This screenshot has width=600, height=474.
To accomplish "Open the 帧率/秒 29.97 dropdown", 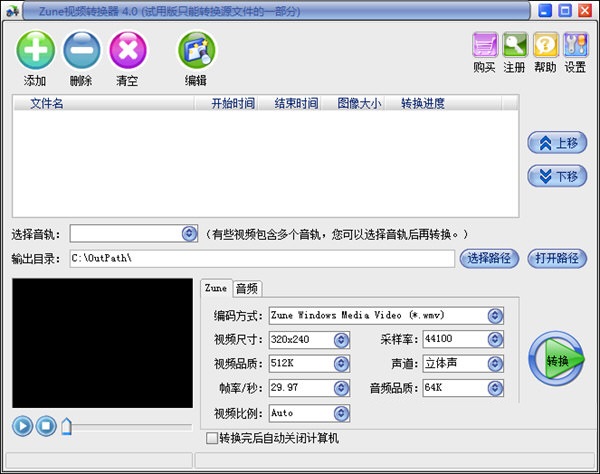I will (341, 388).
